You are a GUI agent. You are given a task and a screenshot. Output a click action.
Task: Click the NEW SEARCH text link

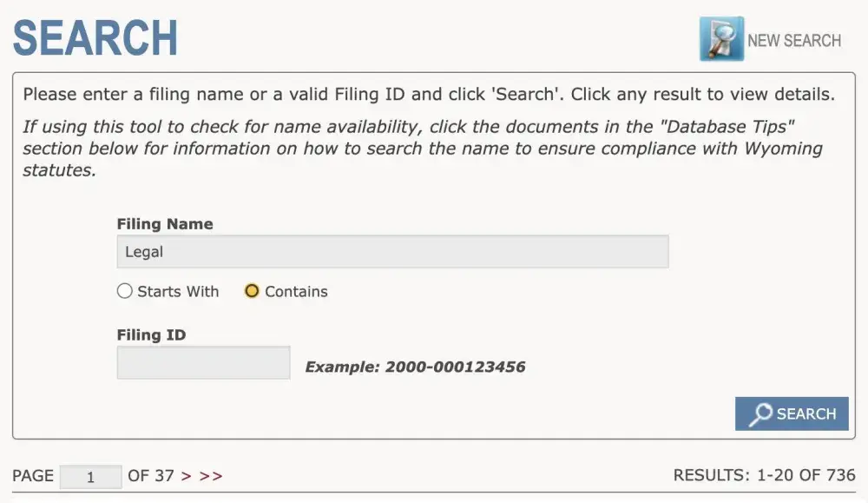tap(794, 40)
